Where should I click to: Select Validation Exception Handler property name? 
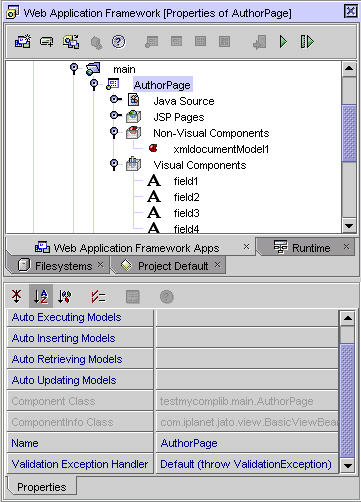[80, 465]
